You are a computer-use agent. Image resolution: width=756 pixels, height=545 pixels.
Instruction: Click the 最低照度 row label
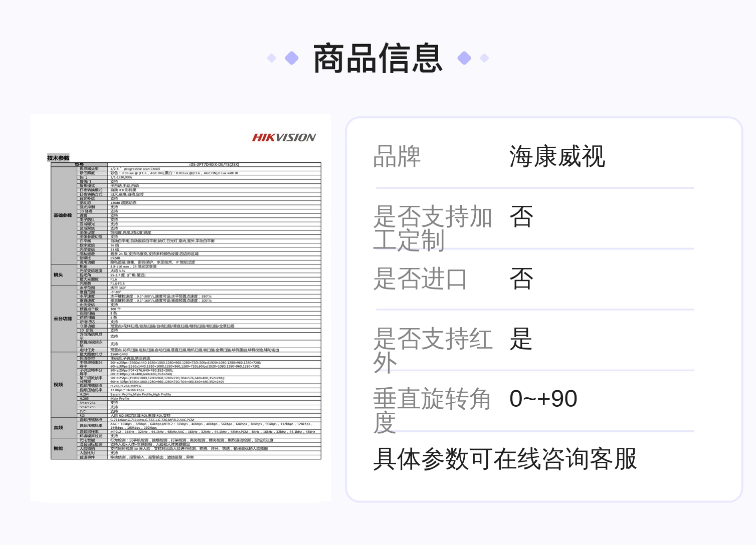[87, 173]
